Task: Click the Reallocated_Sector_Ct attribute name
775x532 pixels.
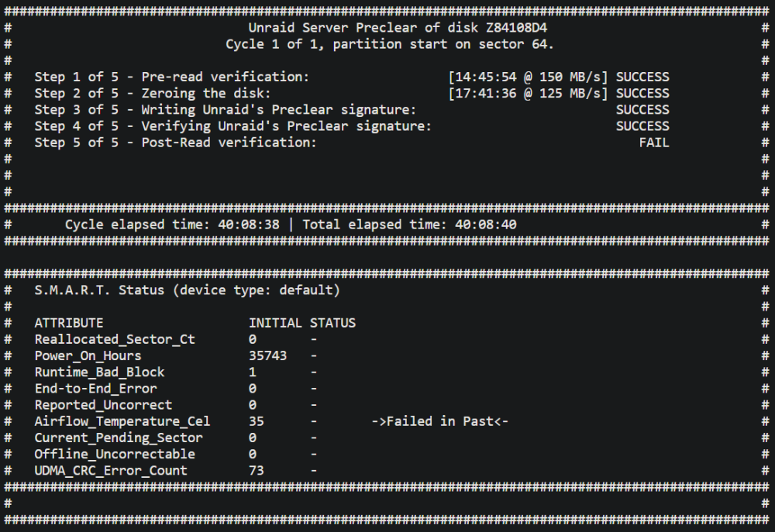Action: coord(115,340)
